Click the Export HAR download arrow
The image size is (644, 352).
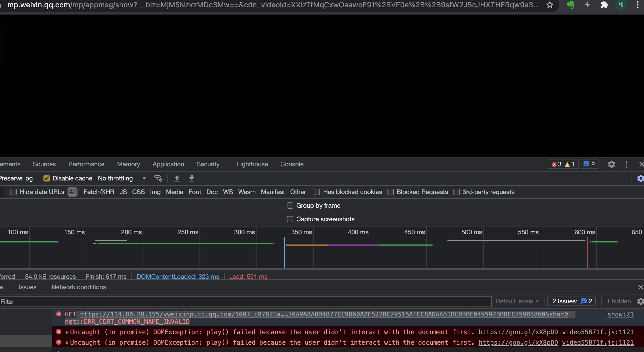coord(192,178)
